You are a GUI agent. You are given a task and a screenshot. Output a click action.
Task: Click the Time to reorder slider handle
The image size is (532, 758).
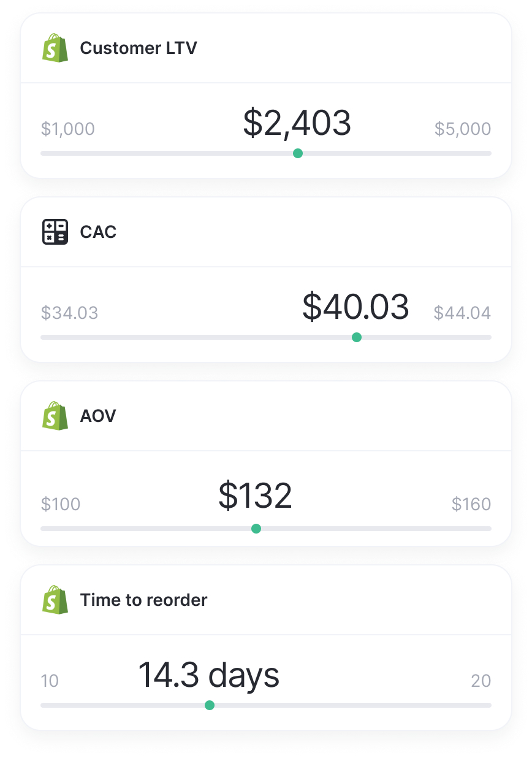(210, 705)
